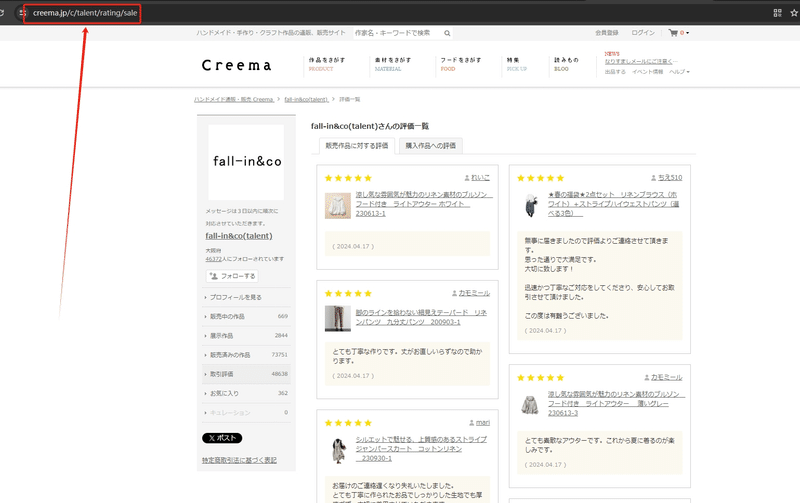Open the gray blouson 230613-3 product link

pyautogui.click(x=616, y=404)
